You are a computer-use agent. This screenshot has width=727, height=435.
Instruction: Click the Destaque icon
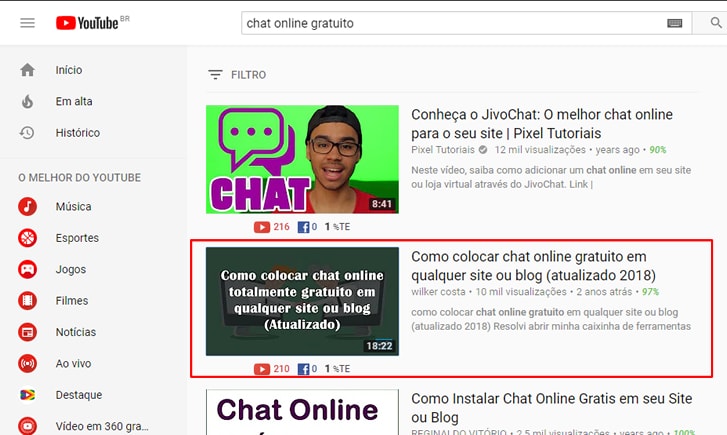[x=27, y=395]
